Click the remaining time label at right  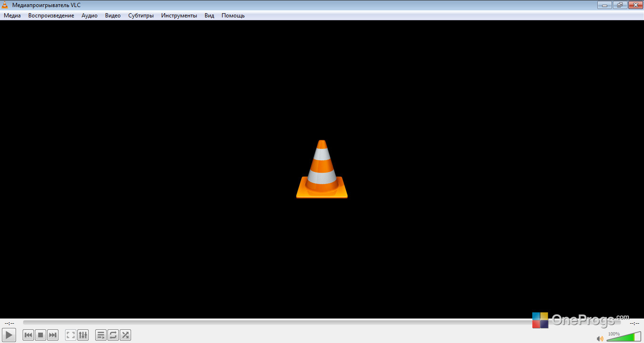(x=635, y=323)
